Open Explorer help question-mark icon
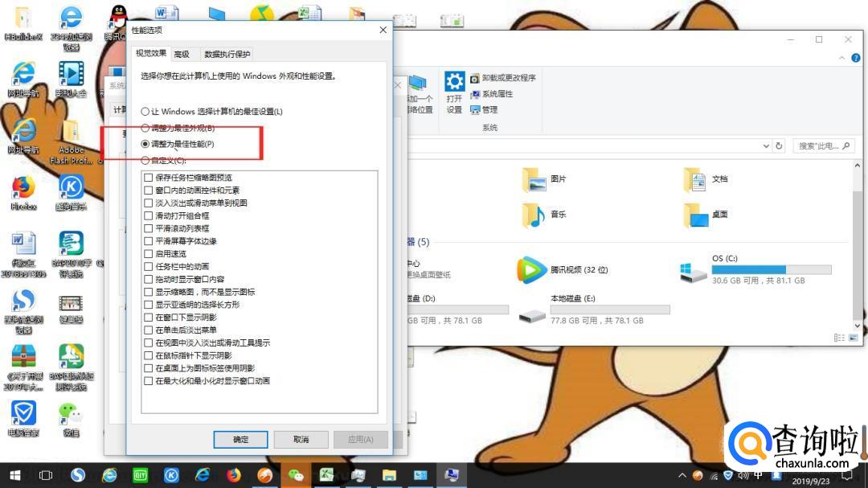The image size is (868, 488). click(x=856, y=58)
